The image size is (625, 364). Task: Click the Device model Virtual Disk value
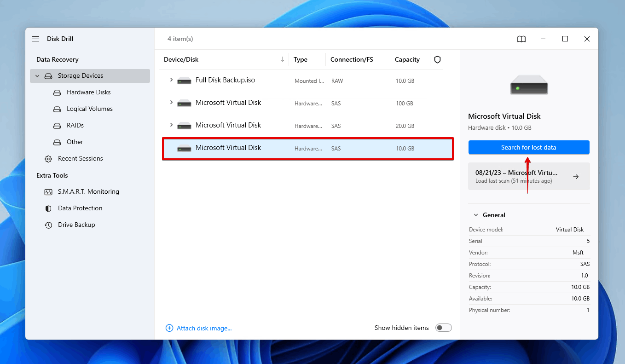(570, 230)
